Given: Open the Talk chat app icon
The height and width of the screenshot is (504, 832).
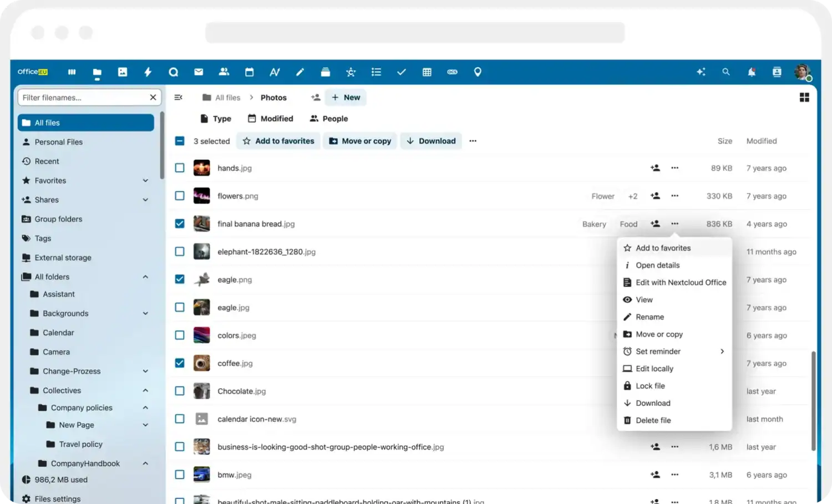Looking at the screenshot, I should click(x=173, y=72).
